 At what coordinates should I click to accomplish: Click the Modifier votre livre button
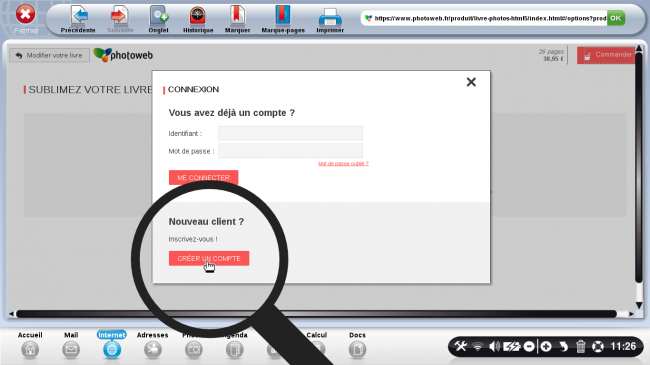click(x=49, y=55)
